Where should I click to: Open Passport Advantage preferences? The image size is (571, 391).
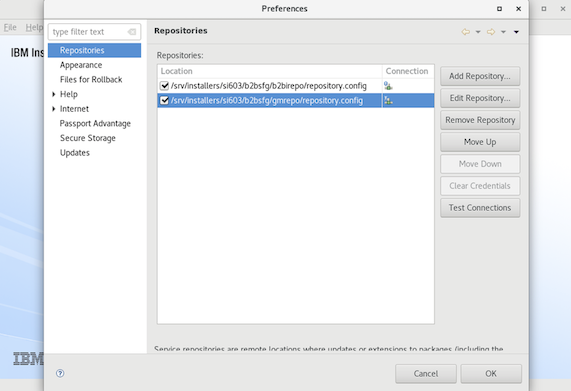(x=95, y=123)
